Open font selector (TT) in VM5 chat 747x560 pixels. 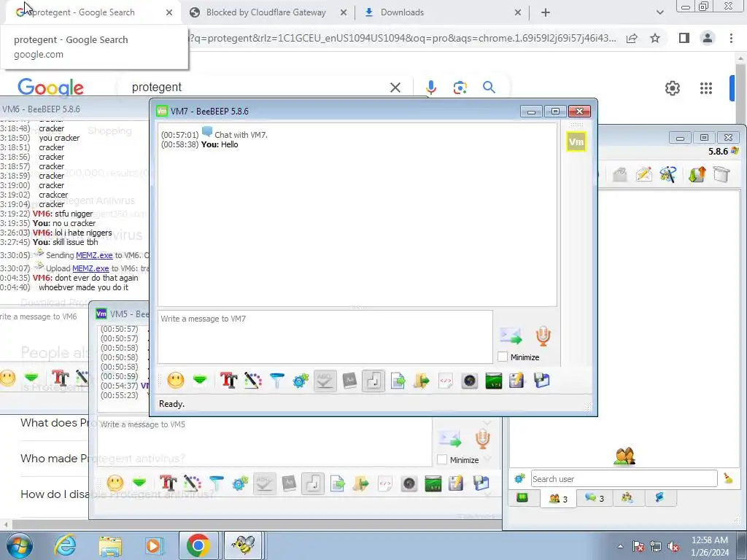(169, 483)
